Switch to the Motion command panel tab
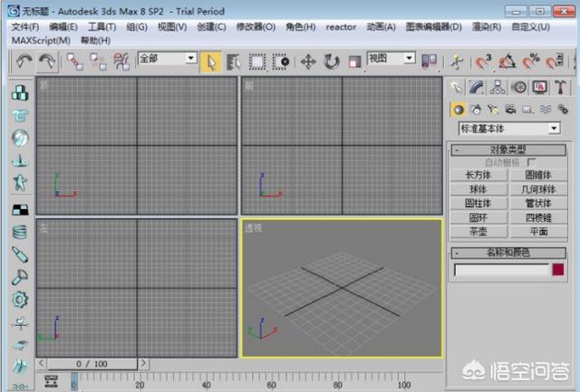This screenshot has width=580, height=392. point(519,88)
